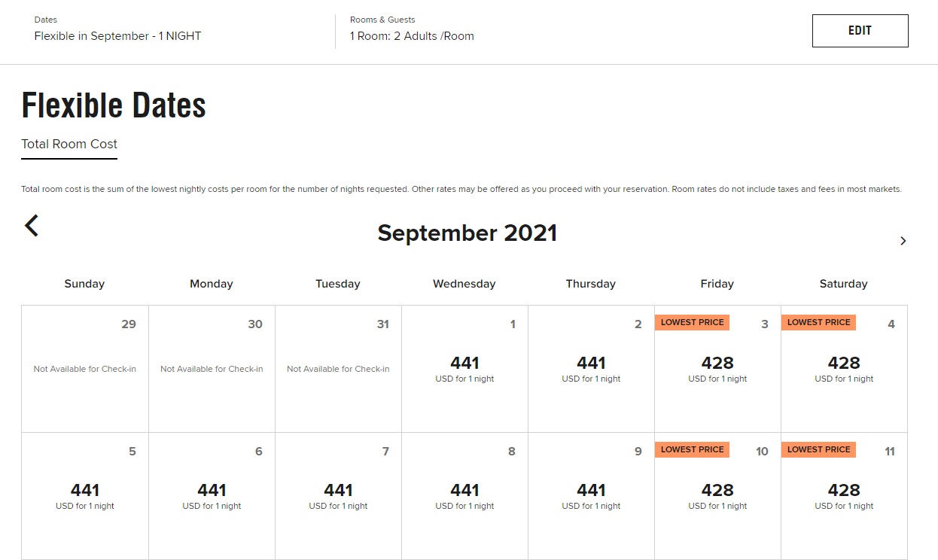Screen dimensions: 938x560
Task: Choose Wednesday September 8 date cell
Action: [464, 496]
